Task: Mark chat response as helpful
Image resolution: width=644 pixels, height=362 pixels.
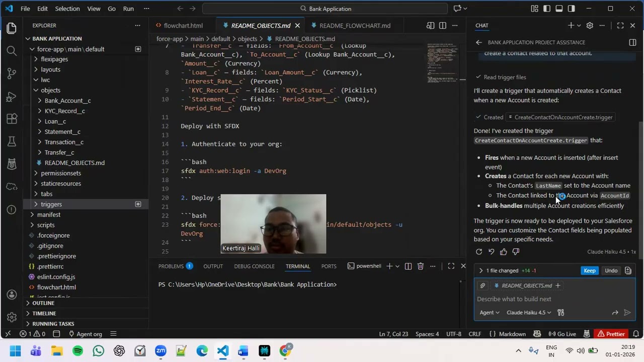Action: [504, 252]
